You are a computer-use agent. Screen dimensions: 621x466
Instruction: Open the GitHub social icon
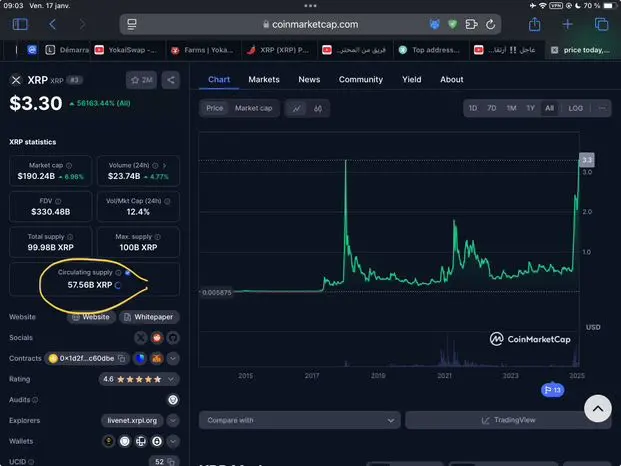(x=173, y=338)
